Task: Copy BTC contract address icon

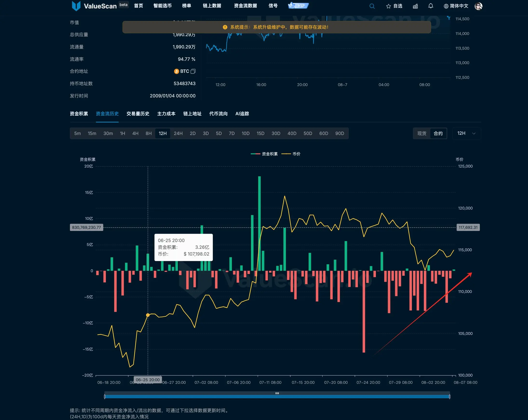Action: [193, 71]
